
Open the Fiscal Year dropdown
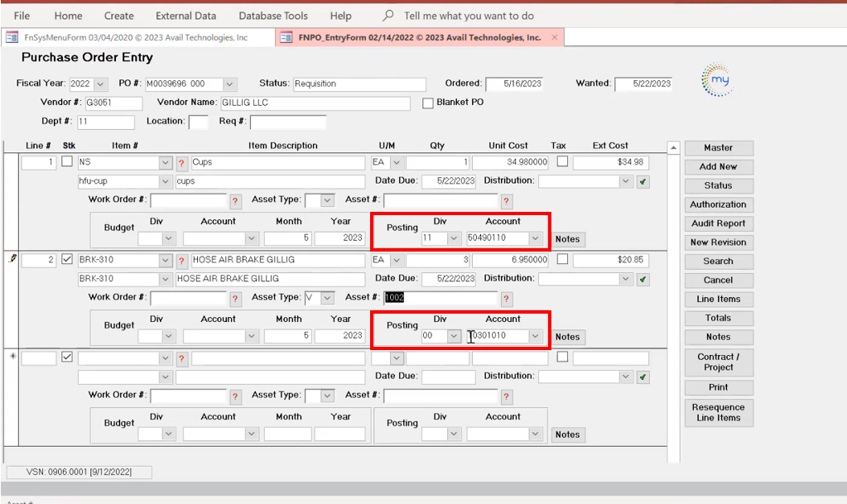click(x=101, y=84)
